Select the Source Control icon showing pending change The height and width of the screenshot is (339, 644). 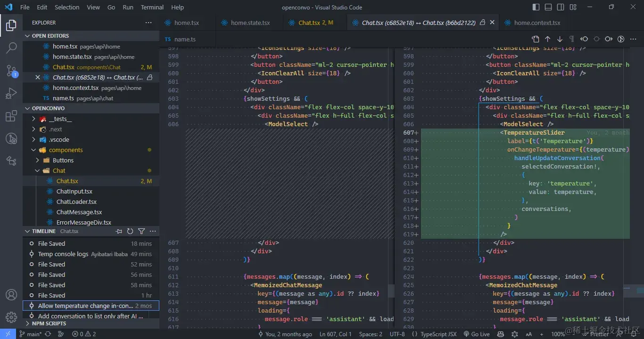coord(11,71)
